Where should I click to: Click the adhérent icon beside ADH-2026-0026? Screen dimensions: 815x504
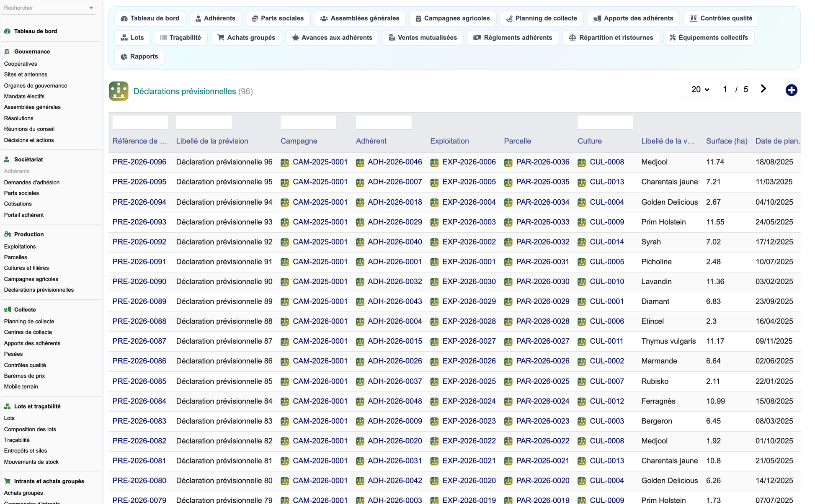[360, 362]
